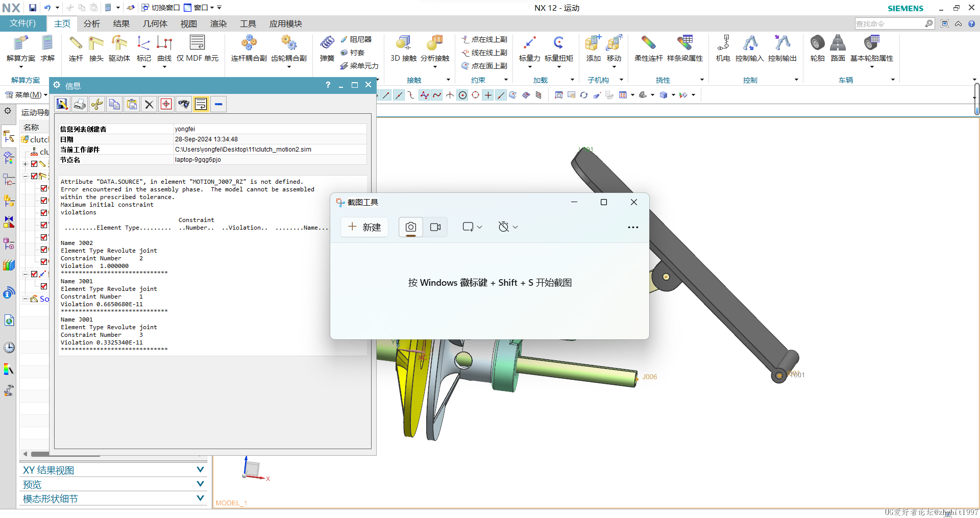
Task: Open the more options menu in 截图工具
Action: pos(633,227)
